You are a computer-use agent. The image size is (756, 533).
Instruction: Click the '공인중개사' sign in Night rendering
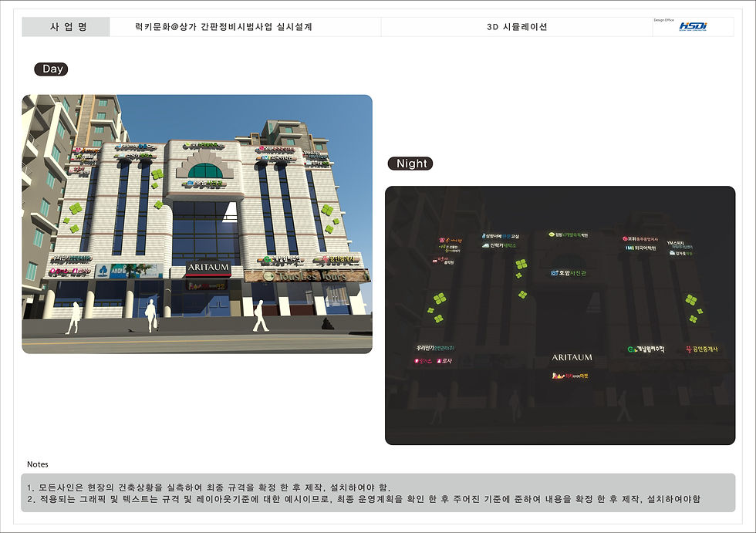tap(702, 349)
